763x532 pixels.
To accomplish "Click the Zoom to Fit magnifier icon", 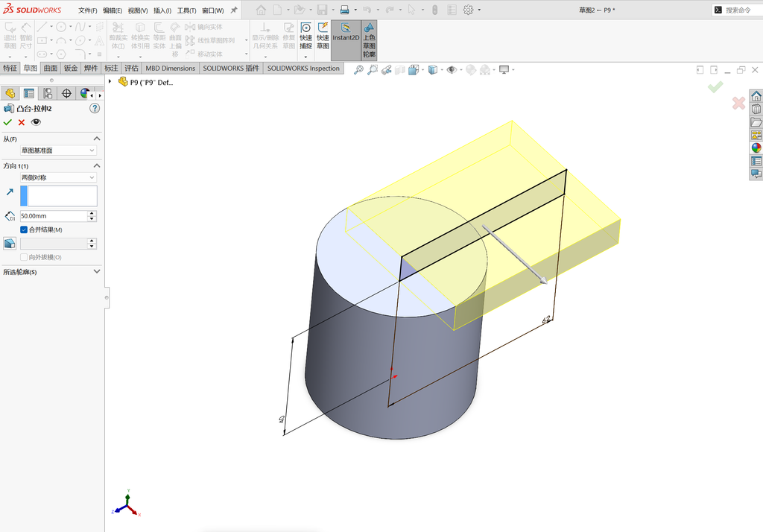I will (358, 69).
